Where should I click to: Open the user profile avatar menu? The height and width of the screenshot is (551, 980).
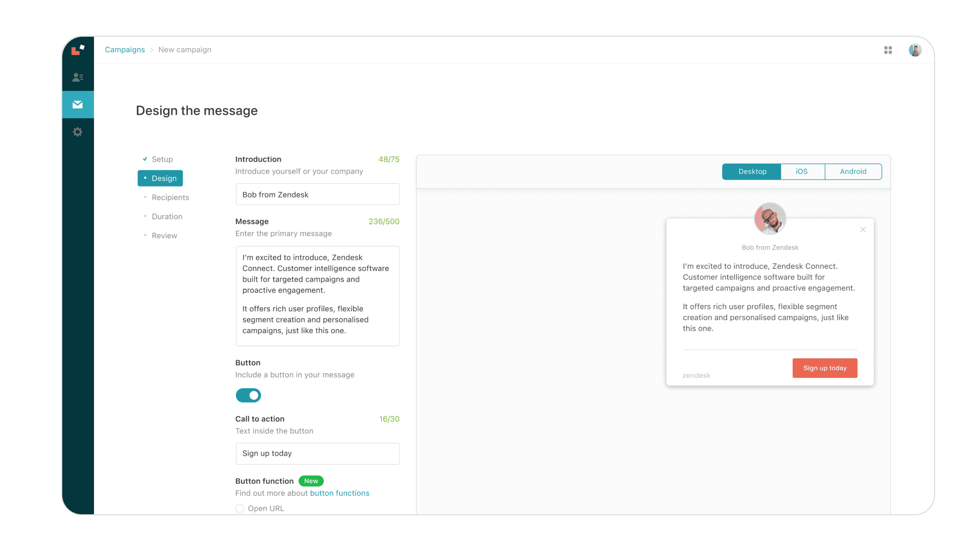[x=915, y=50]
